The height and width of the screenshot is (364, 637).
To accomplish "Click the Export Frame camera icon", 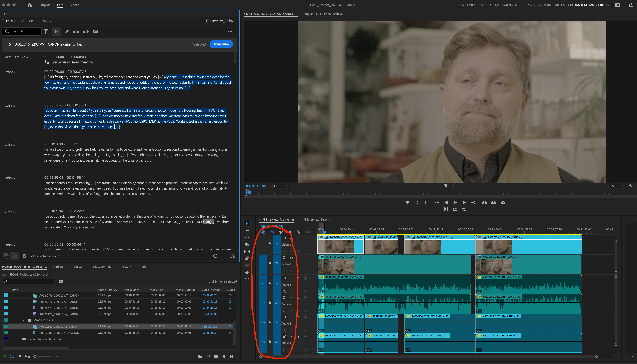I will click(503, 202).
